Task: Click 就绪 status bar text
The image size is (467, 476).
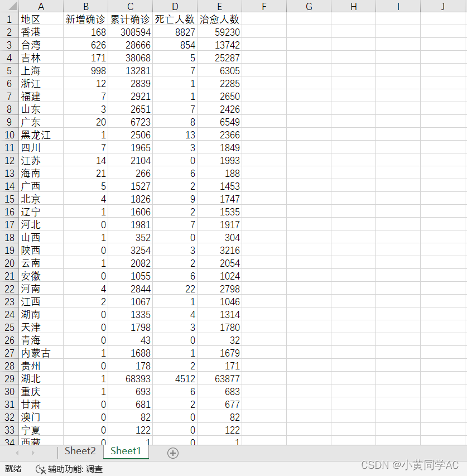Action: click(x=13, y=469)
